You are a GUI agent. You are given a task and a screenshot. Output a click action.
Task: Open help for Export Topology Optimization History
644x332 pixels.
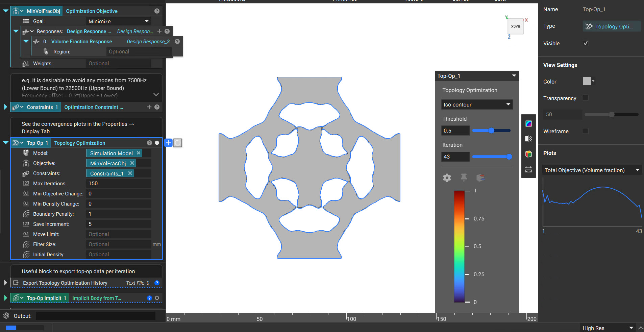[157, 283]
